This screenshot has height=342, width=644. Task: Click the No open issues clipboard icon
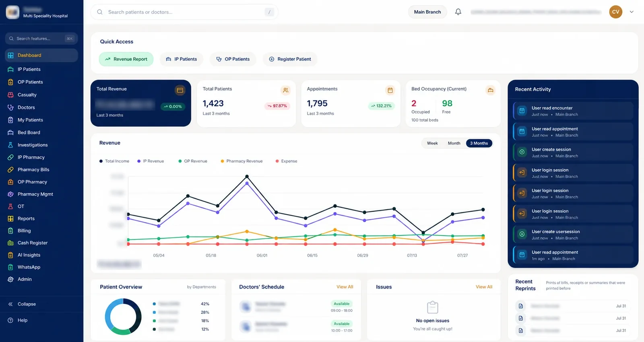(x=433, y=307)
